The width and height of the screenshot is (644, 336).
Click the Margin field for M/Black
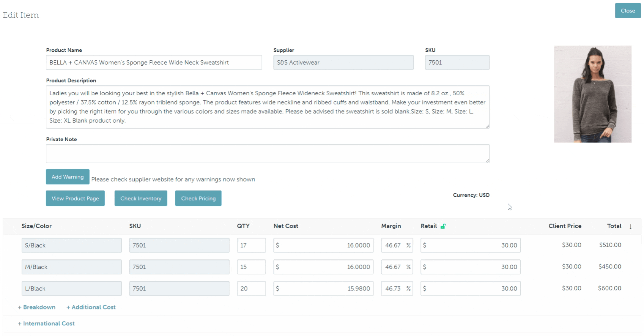(393, 267)
